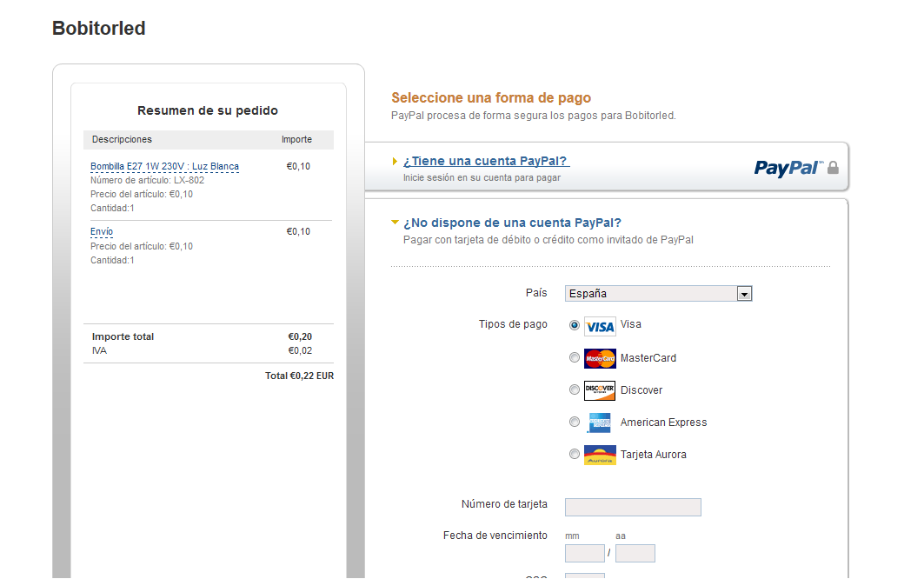924x579 pixels.
Task: Click the expiry month (mm) field
Action: pos(584,553)
